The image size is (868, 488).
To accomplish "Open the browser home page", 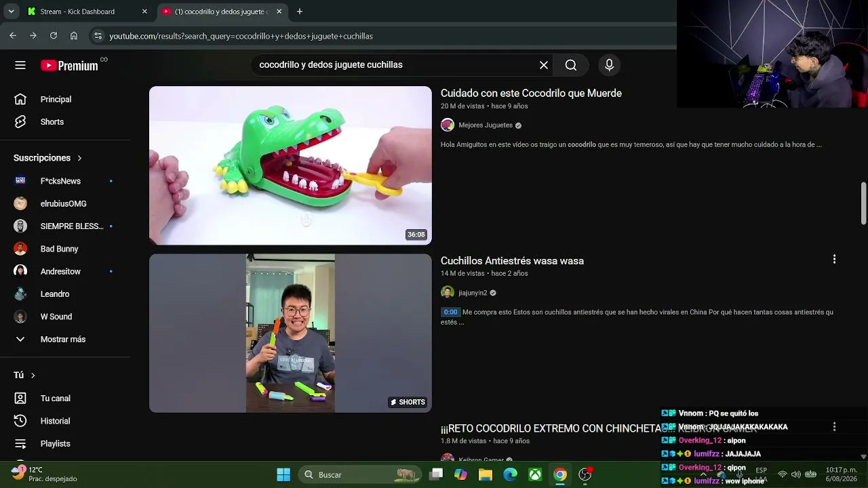I will click(74, 36).
